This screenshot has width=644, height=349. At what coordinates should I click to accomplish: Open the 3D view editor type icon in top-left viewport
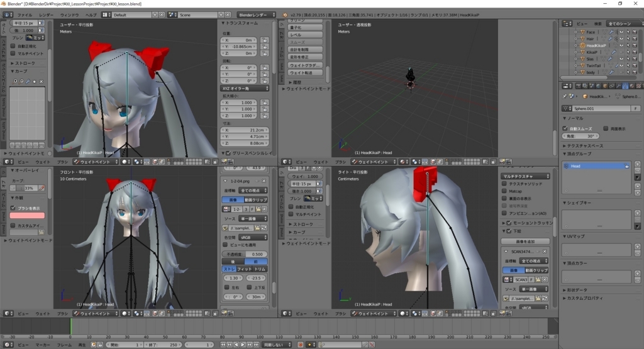pos(8,162)
